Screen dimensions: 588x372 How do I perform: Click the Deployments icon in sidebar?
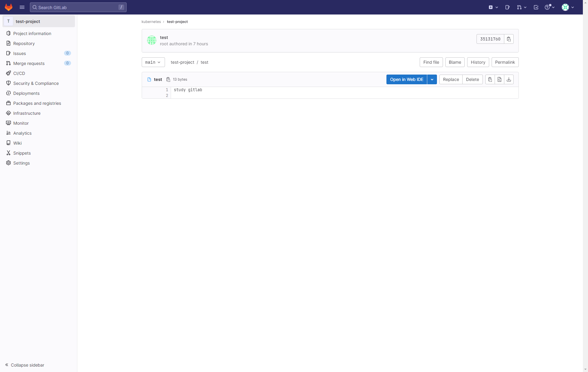[x=8, y=93]
